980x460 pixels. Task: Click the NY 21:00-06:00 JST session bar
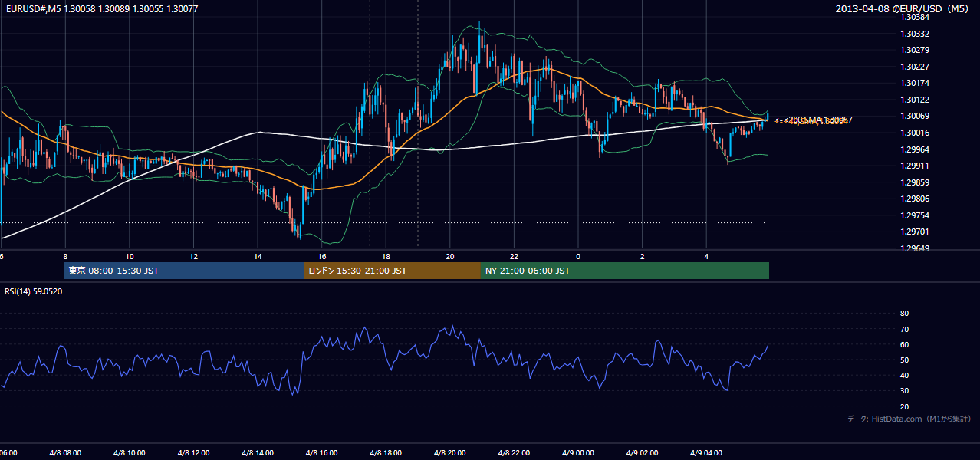pos(625,271)
